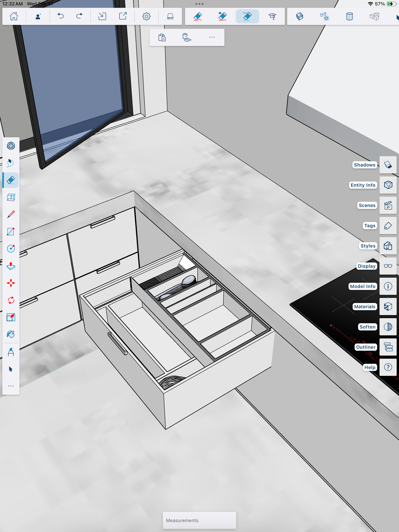Select the flask-shaped tool icon
This screenshot has height=532, width=399.
pyautogui.click(x=11, y=352)
